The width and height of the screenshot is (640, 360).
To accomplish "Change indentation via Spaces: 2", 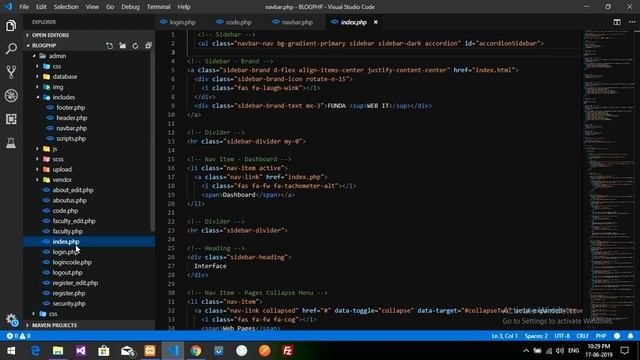I will [536, 336].
